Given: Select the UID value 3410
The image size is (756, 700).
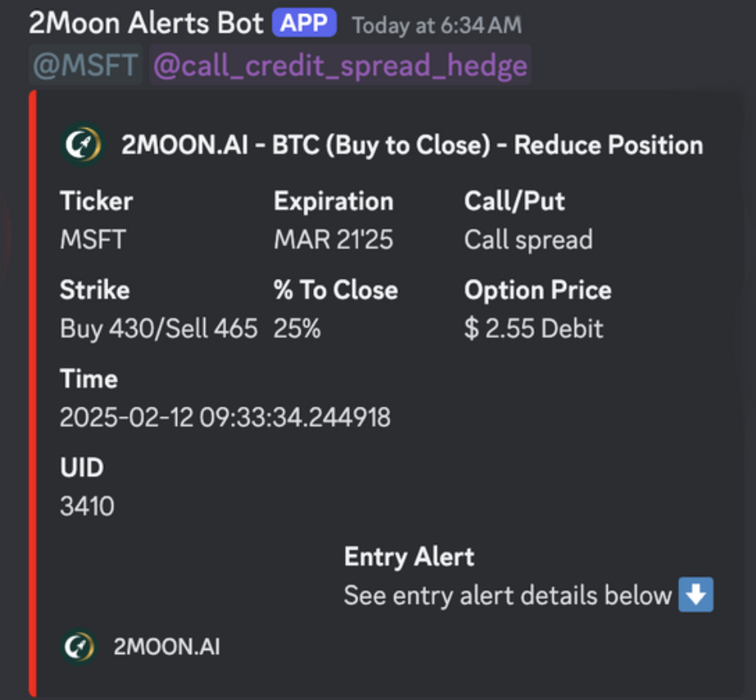Looking at the screenshot, I should (x=87, y=507).
